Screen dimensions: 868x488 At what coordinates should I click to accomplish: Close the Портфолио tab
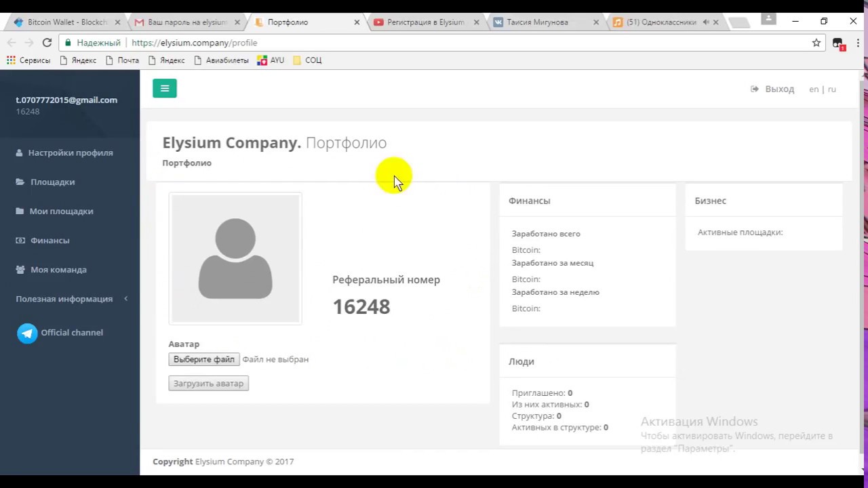pyautogui.click(x=357, y=22)
